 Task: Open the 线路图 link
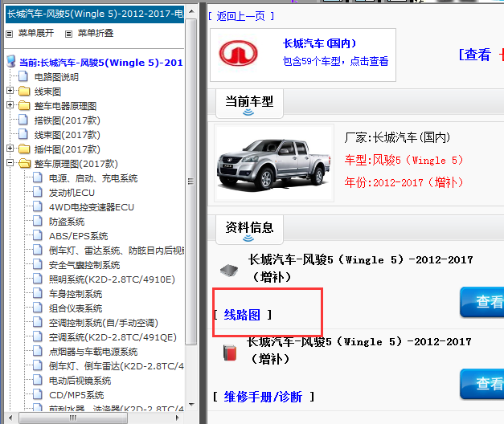pos(242,315)
